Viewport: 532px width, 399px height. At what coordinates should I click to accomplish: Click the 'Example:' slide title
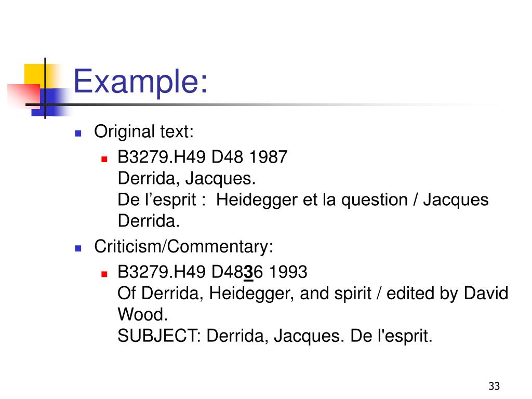[x=140, y=82]
